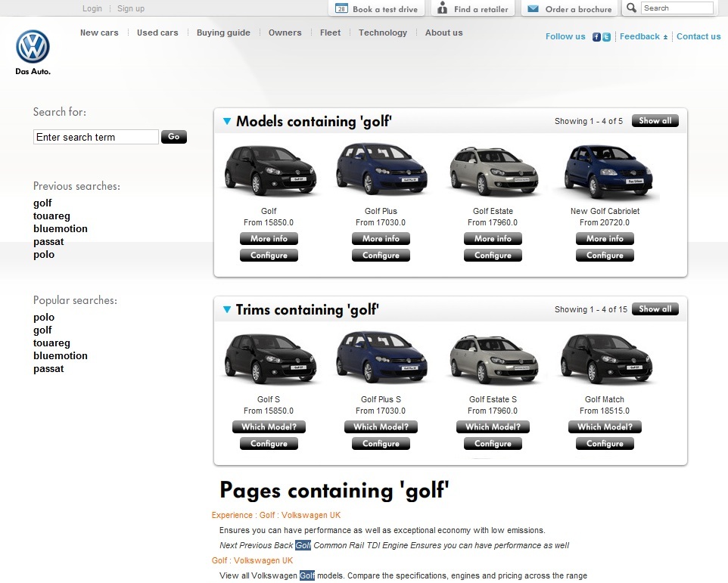Click the envelope Order a brochure icon

tap(534, 9)
